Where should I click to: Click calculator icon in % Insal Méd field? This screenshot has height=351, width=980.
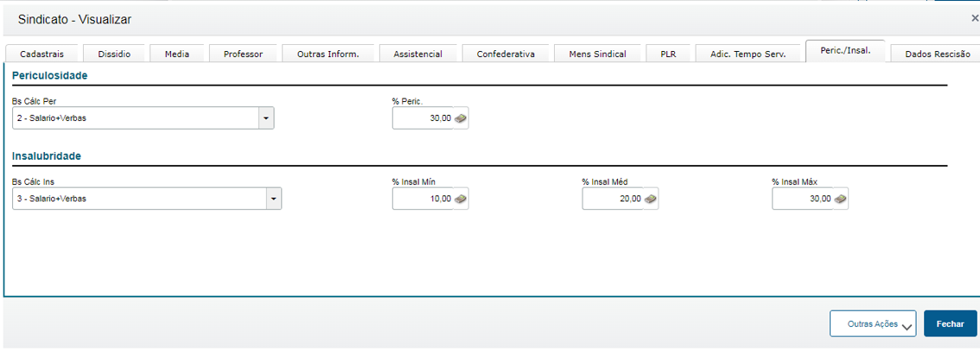tap(651, 199)
